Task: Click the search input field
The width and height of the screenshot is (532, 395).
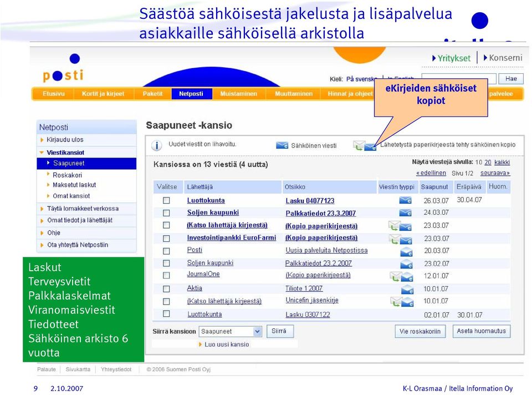Action: pos(459,79)
